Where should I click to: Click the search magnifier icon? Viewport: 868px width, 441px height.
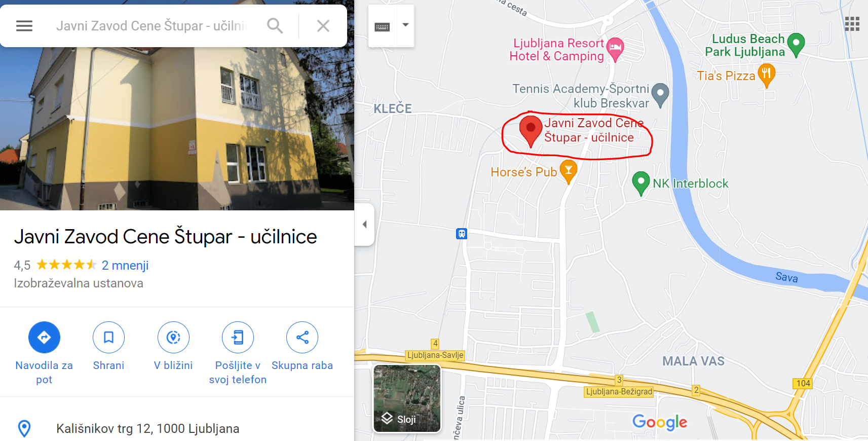point(275,26)
